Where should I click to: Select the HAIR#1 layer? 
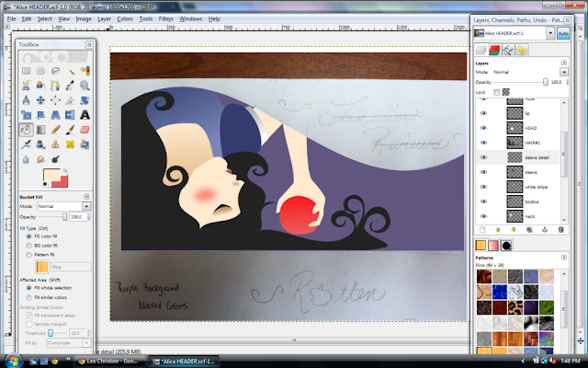pos(533,143)
